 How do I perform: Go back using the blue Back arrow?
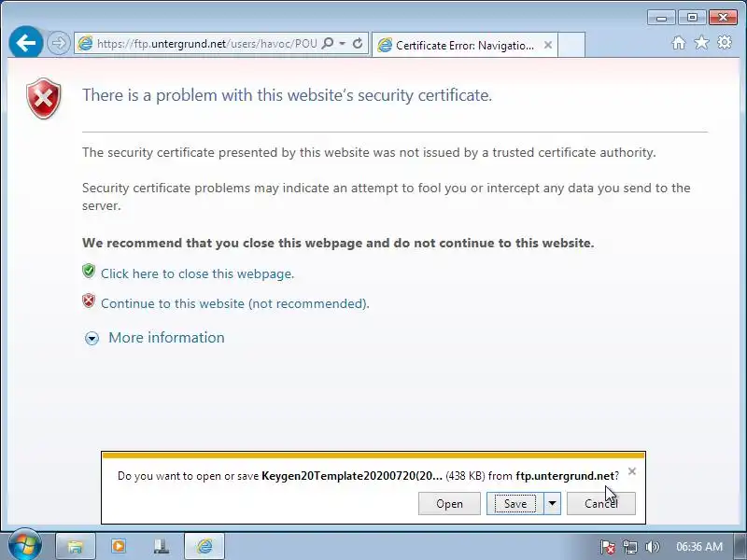26,43
